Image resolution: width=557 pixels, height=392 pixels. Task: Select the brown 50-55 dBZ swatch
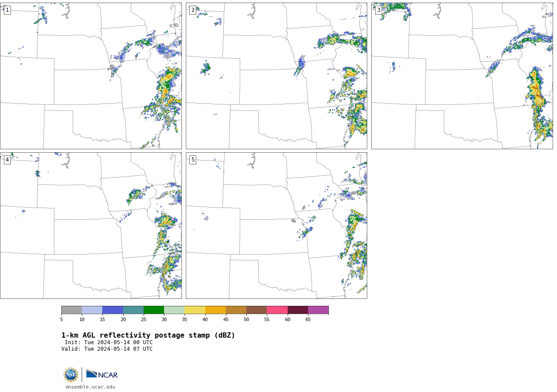[256, 310]
